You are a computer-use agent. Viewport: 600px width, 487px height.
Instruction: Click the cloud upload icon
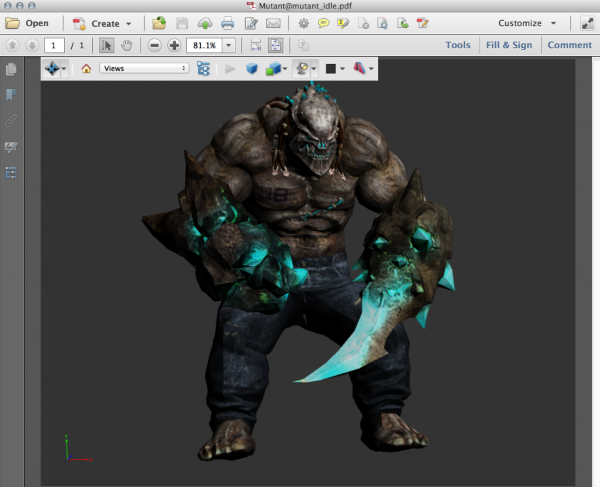pos(205,24)
